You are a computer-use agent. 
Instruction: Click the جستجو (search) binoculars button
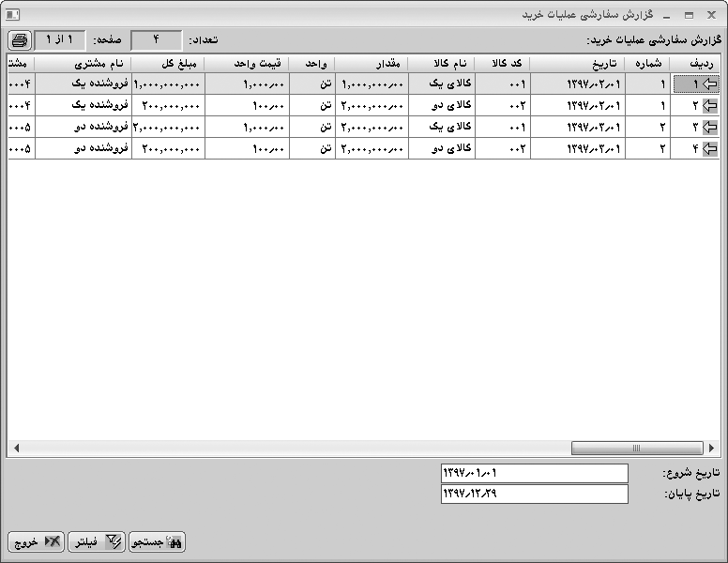tap(158, 541)
